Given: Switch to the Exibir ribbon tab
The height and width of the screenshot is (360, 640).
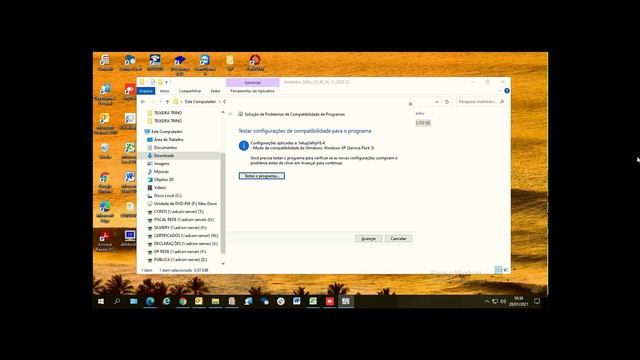Looking at the screenshot, I should coord(215,91).
